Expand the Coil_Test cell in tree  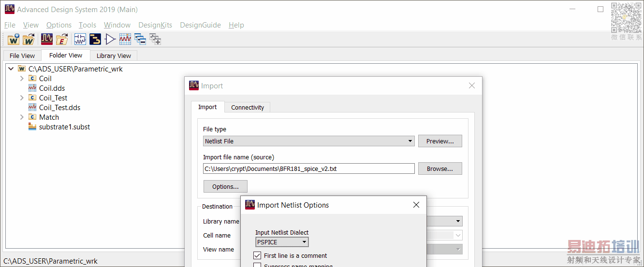click(x=22, y=98)
